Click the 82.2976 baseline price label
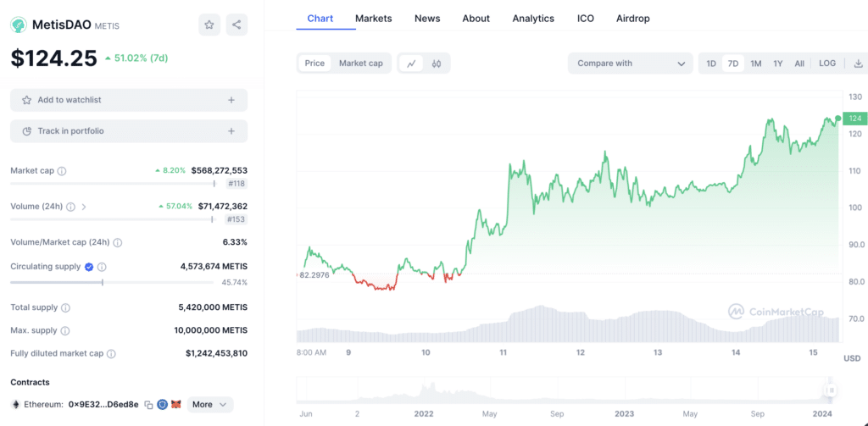 pyautogui.click(x=314, y=275)
